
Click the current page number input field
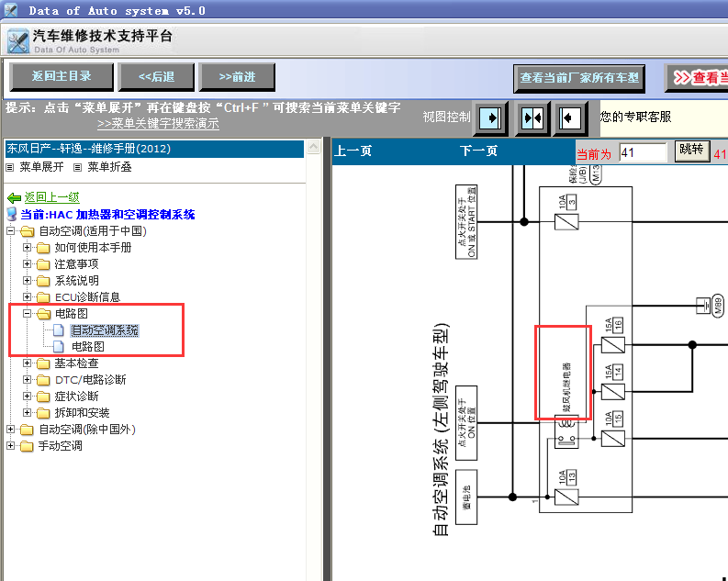point(643,152)
